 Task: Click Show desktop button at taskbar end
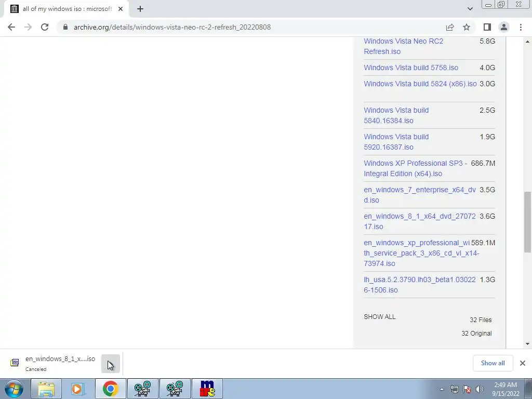[528, 389]
